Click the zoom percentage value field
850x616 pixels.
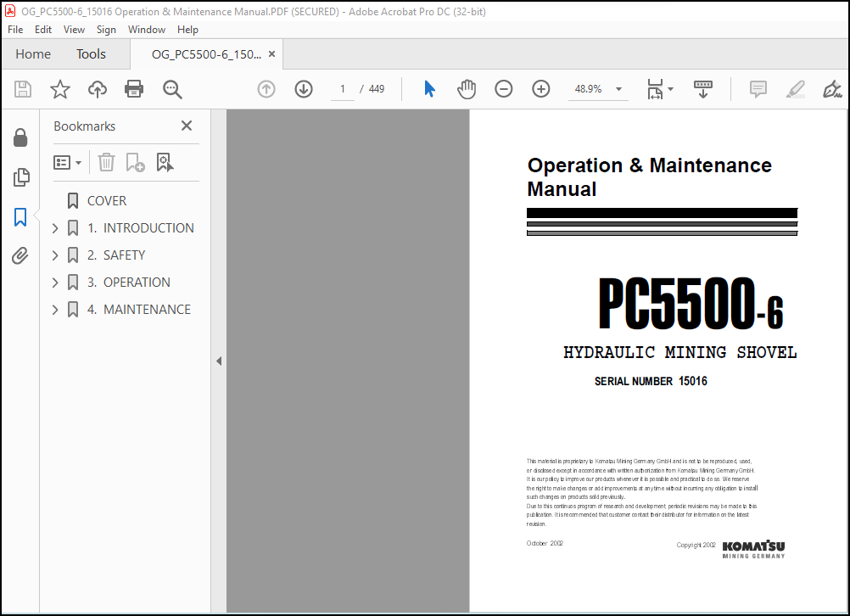coord(588,89)
